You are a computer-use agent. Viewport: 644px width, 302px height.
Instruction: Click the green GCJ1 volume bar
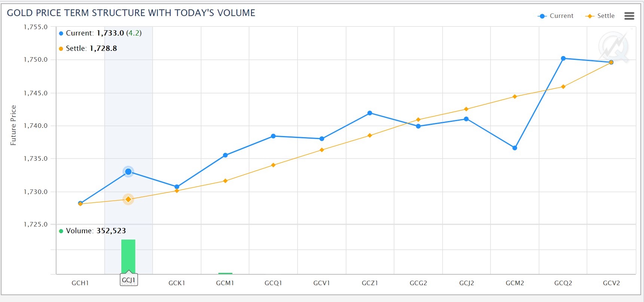[x=128, y=257]
